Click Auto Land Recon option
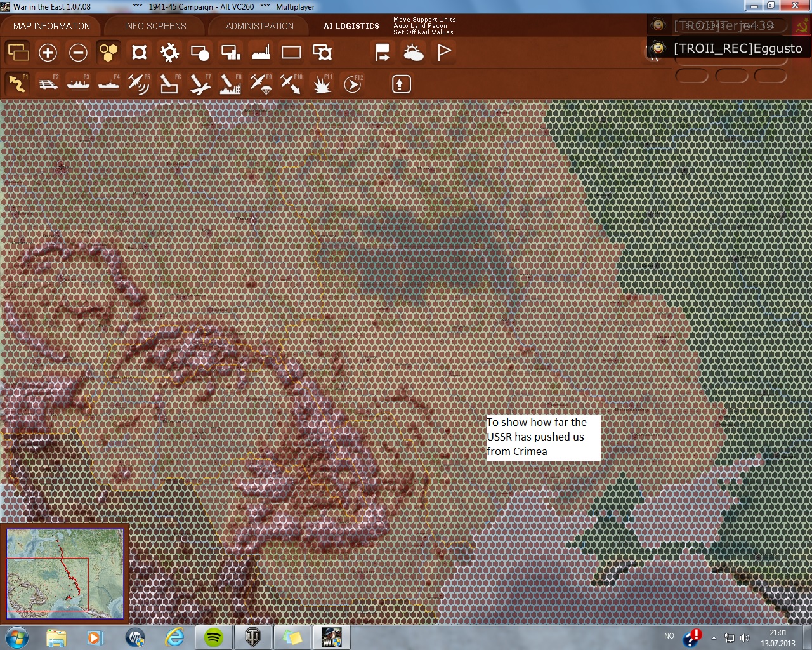The width and height of the screenshot is (812, 650). [x=420, y=26]
